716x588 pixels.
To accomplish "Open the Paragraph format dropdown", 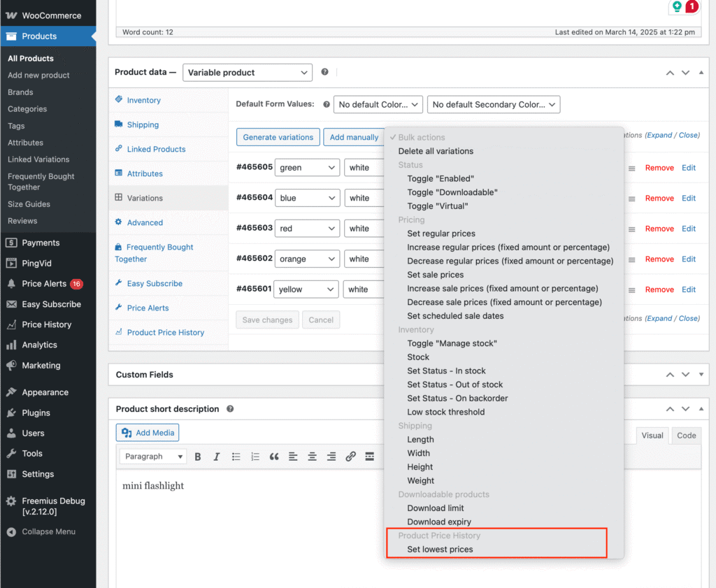I will click(152, 457).
